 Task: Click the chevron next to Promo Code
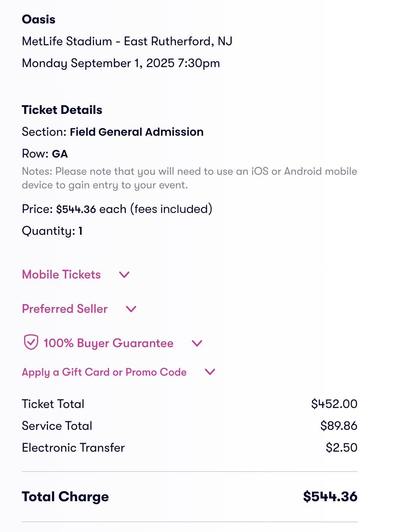210,372
